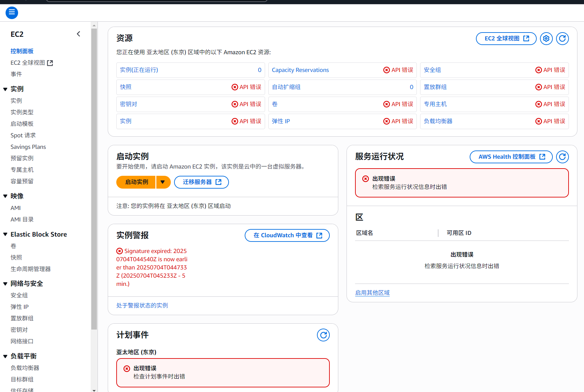The height and width of the screenshot is (392, 584).
Task: Click 快照 resource tile link
Action: point(125,87)
